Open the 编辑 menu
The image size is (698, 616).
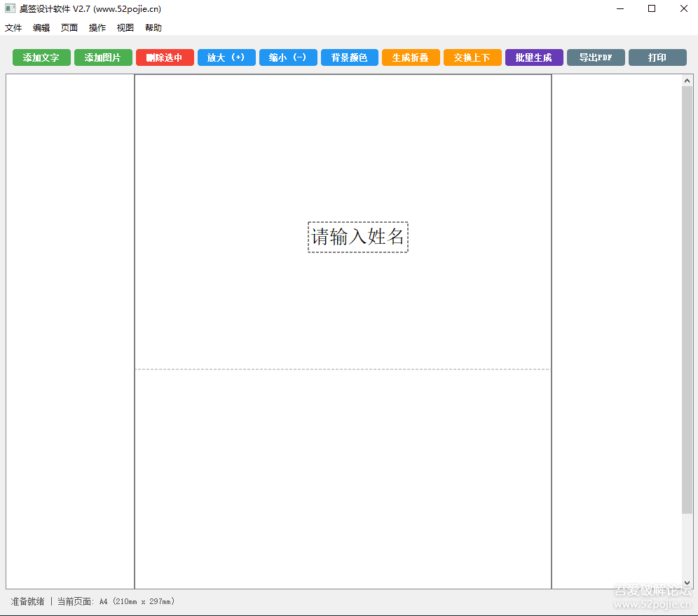tap(41, 28)
